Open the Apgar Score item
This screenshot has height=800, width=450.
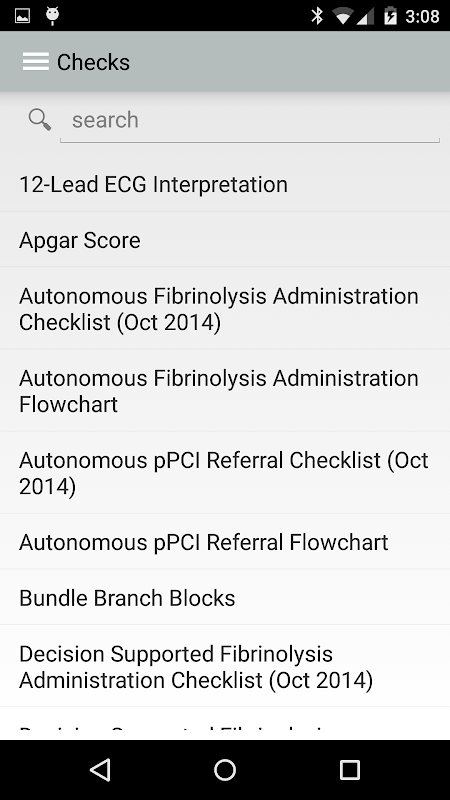click(x=225, y=239)
